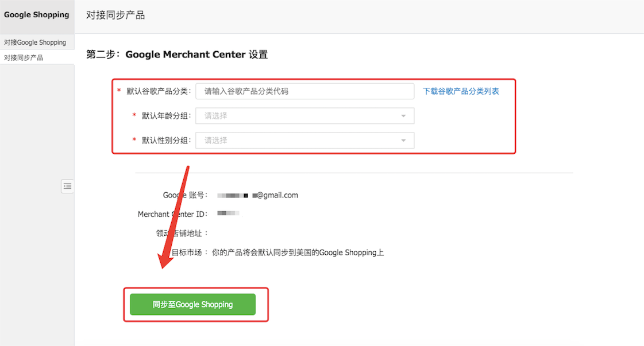Select 对接Google Shopping in the sidebar
The width and height of the screenshot is (644, 346).
tap(35, 42)
